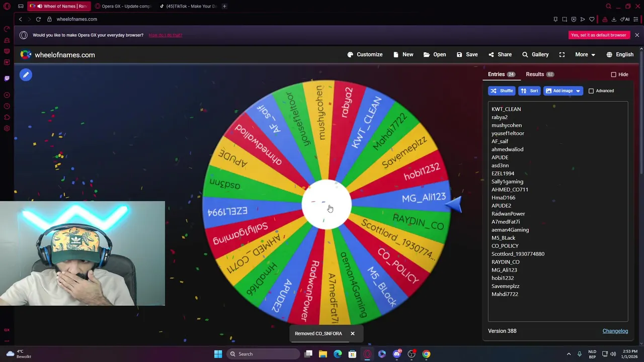The width and height of the screenshot is (644, 362).
Task: Take a snapshot with capture icon
Action: pyautogui.click(x=565, y=19)
